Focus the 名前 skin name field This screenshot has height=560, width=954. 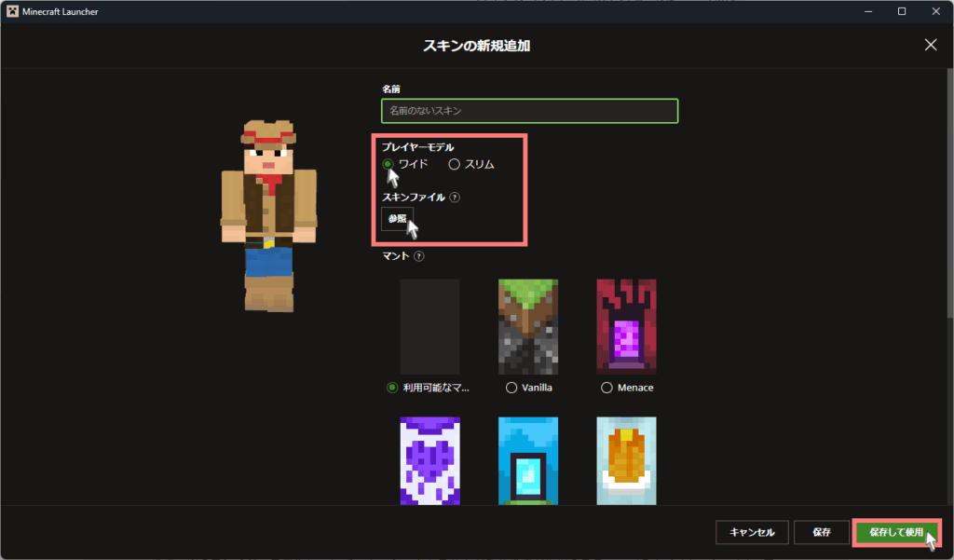point(529,111)
